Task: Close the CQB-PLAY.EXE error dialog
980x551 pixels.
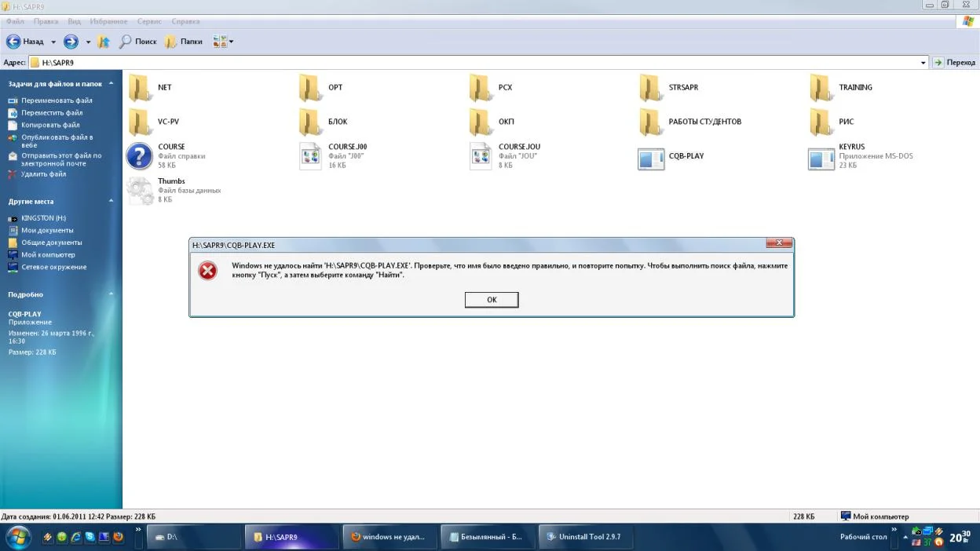Action: 779,243
